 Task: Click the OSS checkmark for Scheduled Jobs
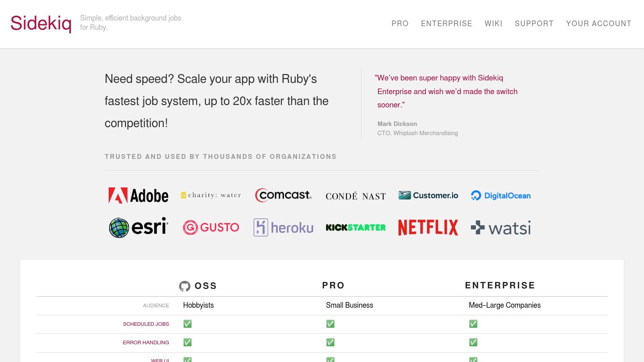(x=188, y=324)
